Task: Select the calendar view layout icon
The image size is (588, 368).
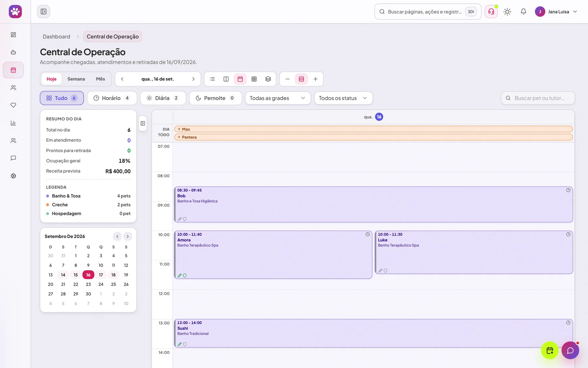Action: (x=240, y=79)
